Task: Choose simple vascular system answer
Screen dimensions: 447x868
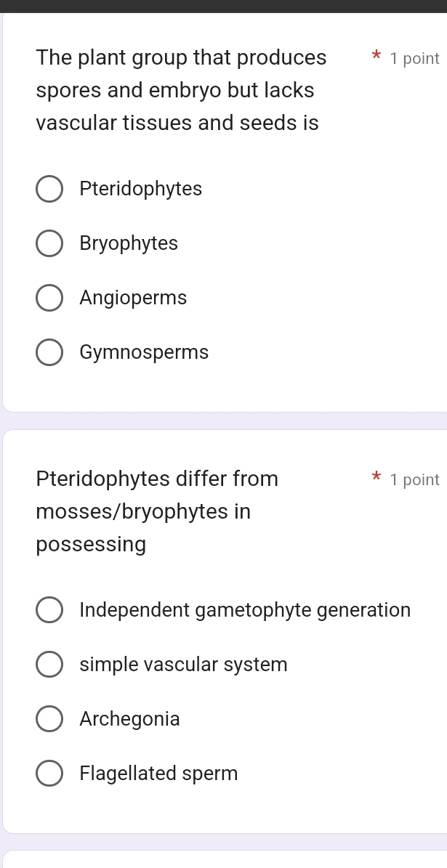Action: click(x=49, y=664)
